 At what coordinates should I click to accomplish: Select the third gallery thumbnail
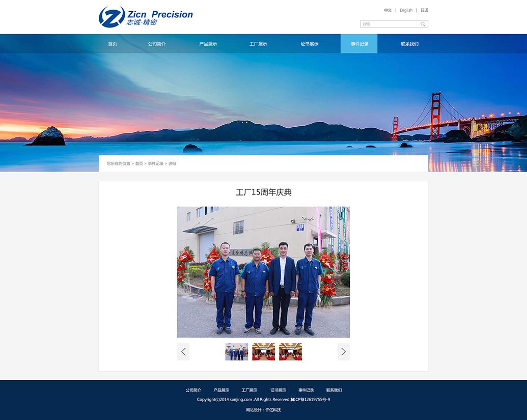click(290, 352)
